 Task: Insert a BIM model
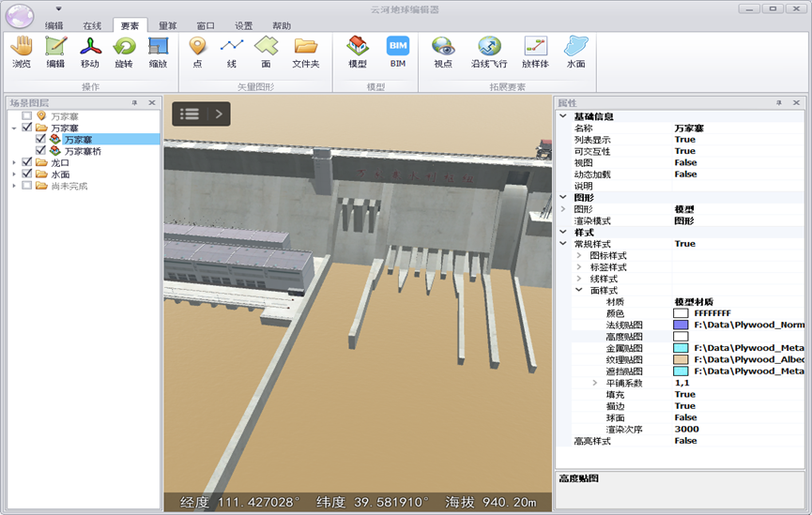pyautogui.click(x=398, y=53)
